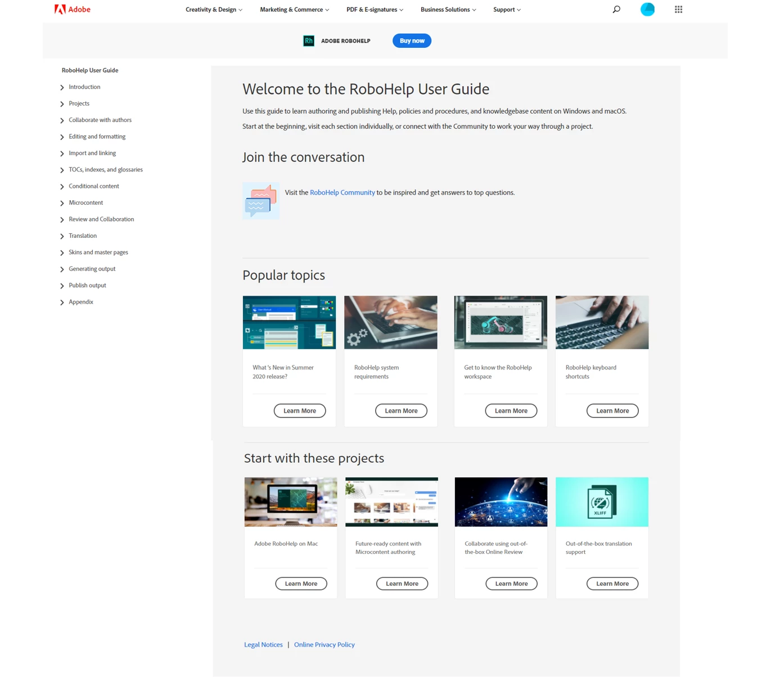Learn More about RoboHelp on Mac
Viewport: 784px width, 682px height.
tap(301, 584)
